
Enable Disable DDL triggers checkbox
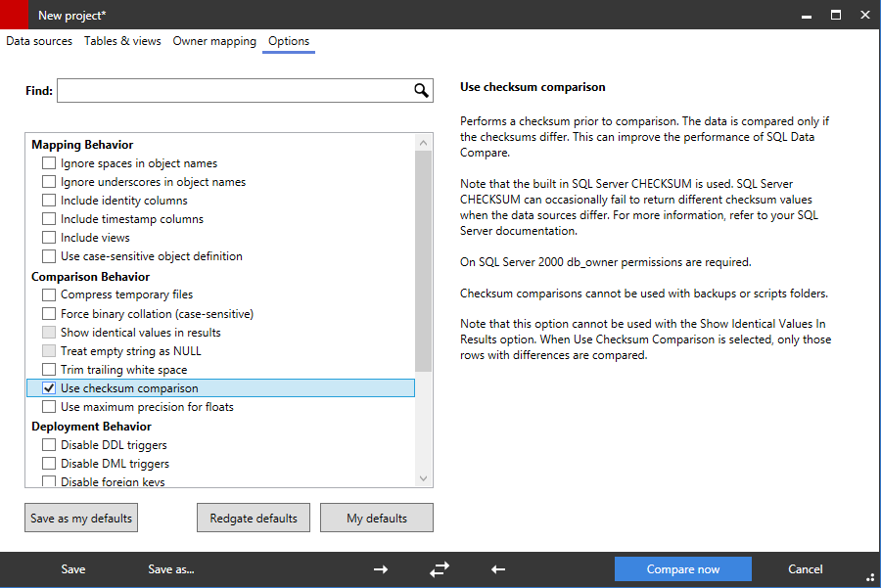click(49, 445)
